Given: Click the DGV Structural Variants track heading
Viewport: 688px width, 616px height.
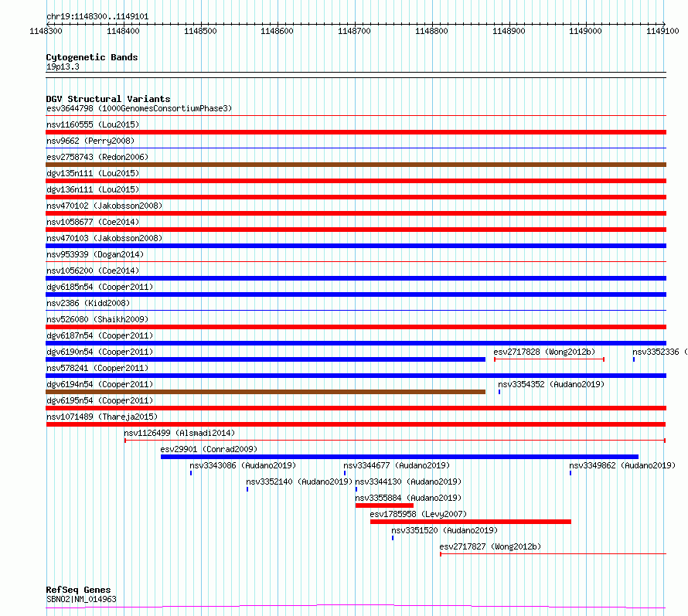Looking at the screenshot, I should pyautogui.click(x=108, y=99).
